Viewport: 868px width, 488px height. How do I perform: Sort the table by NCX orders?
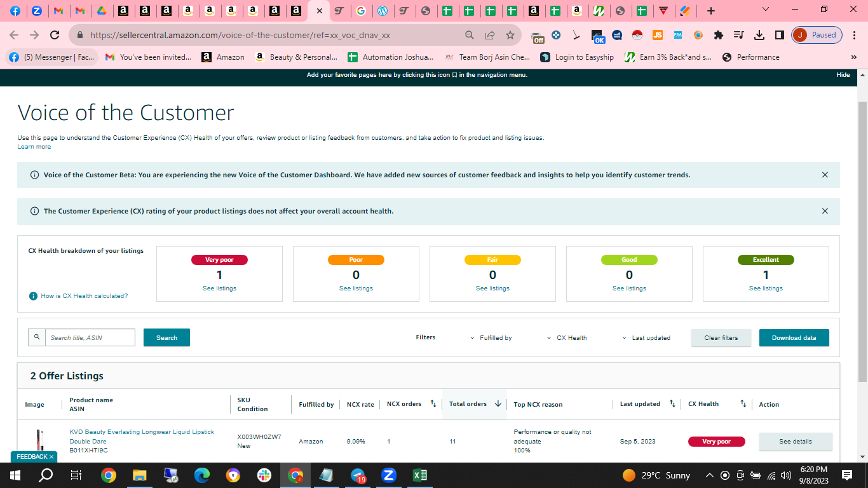click(x=433, y=403)
